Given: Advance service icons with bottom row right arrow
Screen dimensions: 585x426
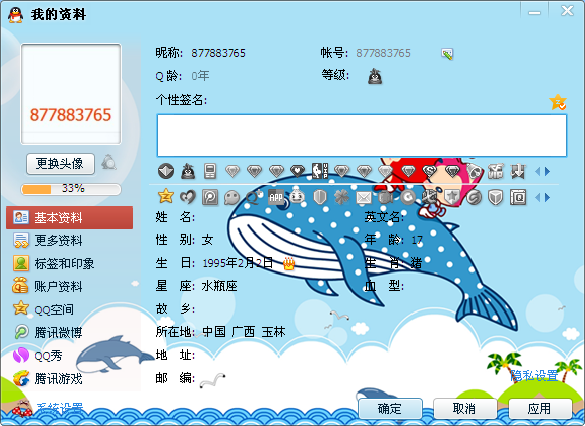Looking at the screenshot, I should (x=547, y=197).
